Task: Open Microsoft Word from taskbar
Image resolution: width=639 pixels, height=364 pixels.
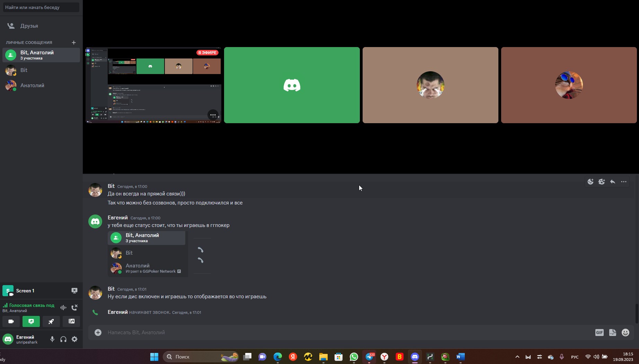Action: (x=461, y=357)
